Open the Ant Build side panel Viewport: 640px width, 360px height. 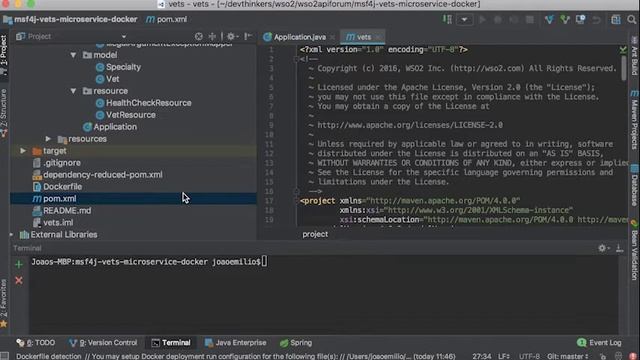pos(634,56)
